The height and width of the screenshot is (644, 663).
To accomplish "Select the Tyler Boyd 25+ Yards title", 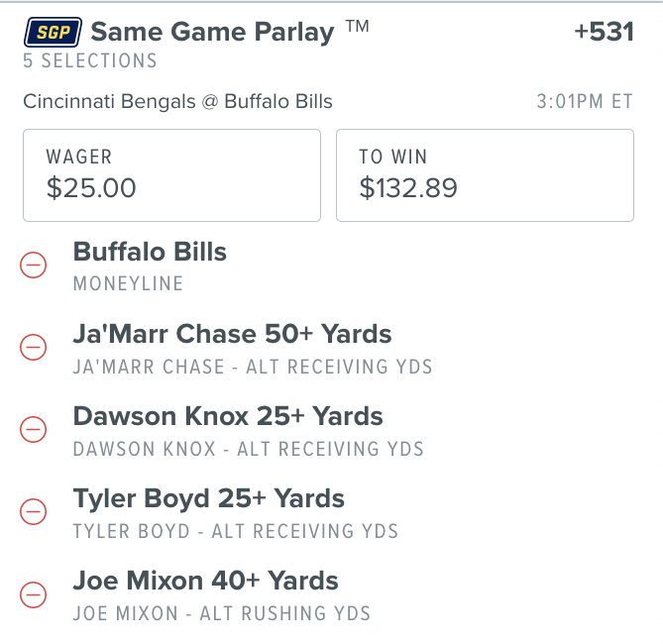I will [209, 498].
